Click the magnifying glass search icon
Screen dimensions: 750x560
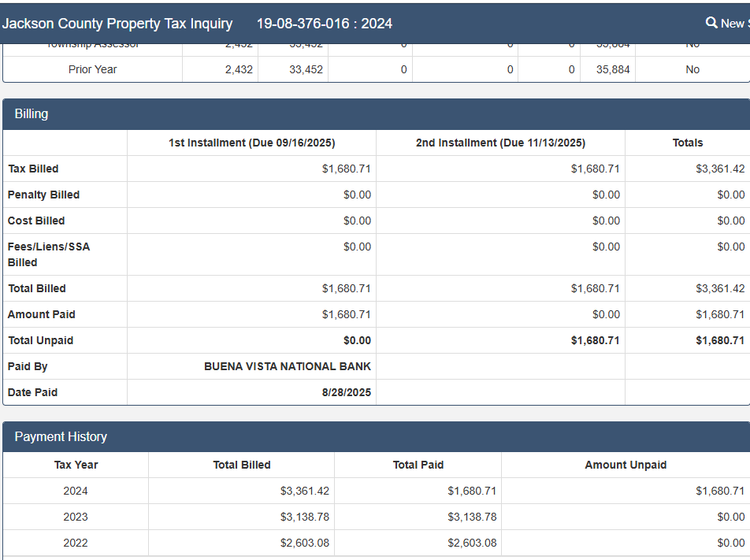[x=711, y=23]
